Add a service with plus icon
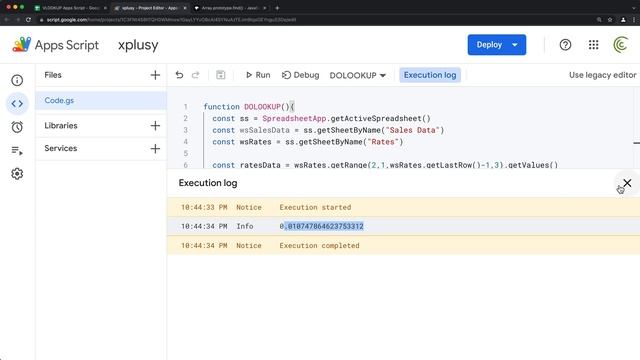This screenshot has width=640, height=360. [x=155, y=149]
